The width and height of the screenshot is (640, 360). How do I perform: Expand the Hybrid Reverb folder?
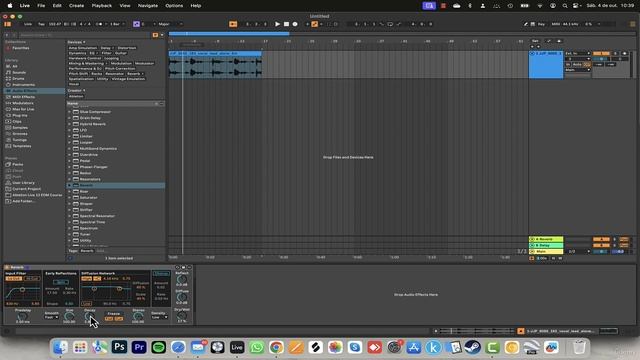tap(69, 124)
